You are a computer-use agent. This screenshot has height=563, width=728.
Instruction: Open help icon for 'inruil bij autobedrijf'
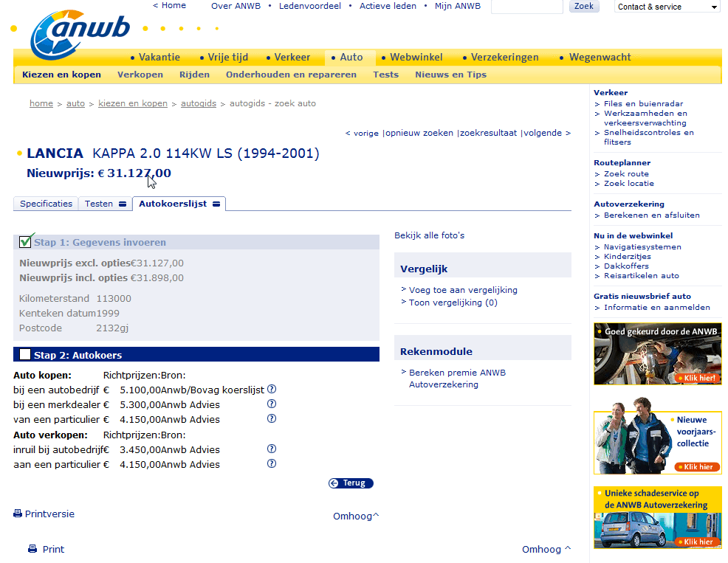pos(272,449)
